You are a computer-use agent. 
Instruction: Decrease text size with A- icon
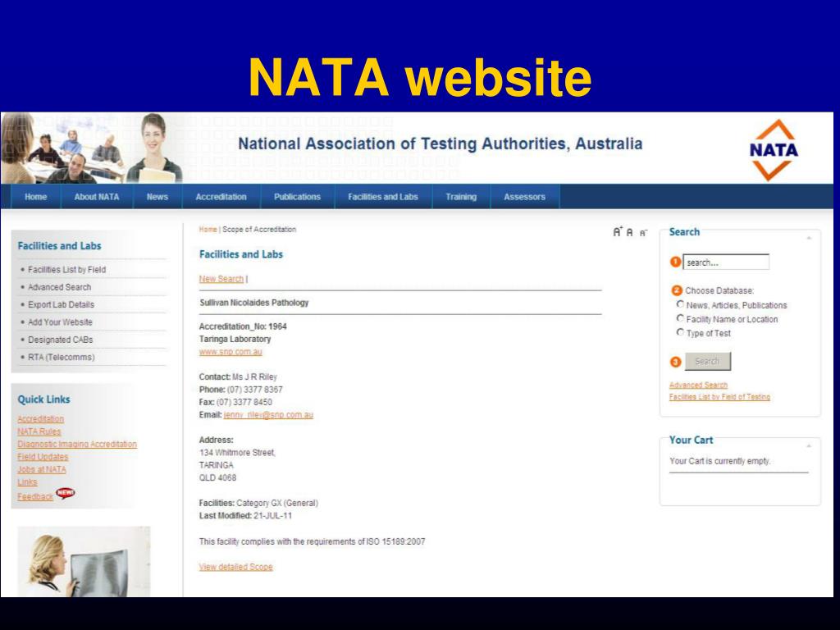[x=643, y=233]
